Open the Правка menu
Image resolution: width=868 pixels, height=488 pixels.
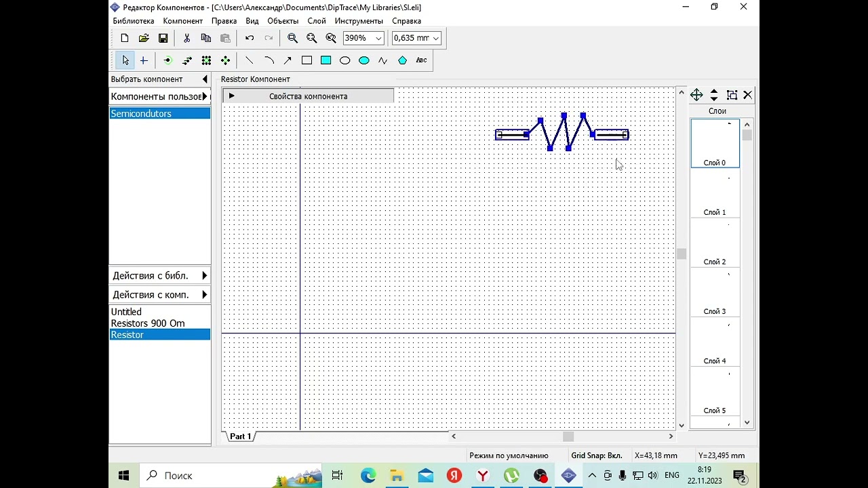tap(224, 21)
